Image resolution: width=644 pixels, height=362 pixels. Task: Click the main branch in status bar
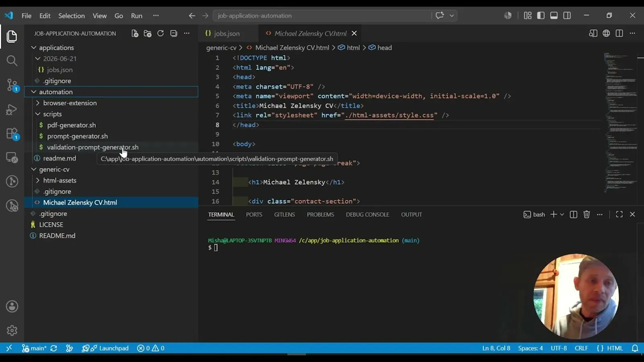[34, 348]
